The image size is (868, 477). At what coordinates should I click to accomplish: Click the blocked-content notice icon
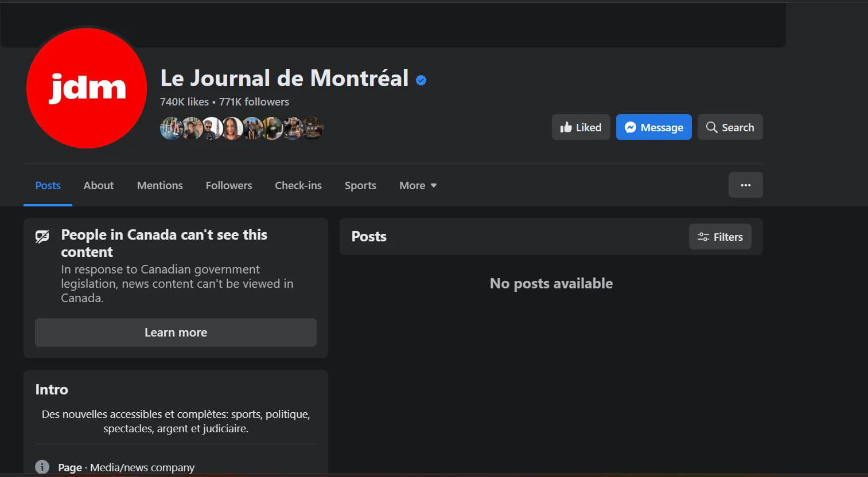click(42, 236)
